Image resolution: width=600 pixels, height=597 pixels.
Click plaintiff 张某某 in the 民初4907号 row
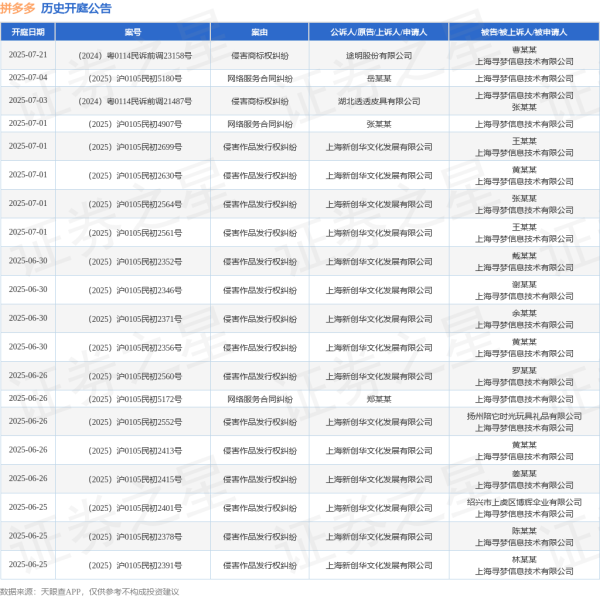[x=379, y=124]
